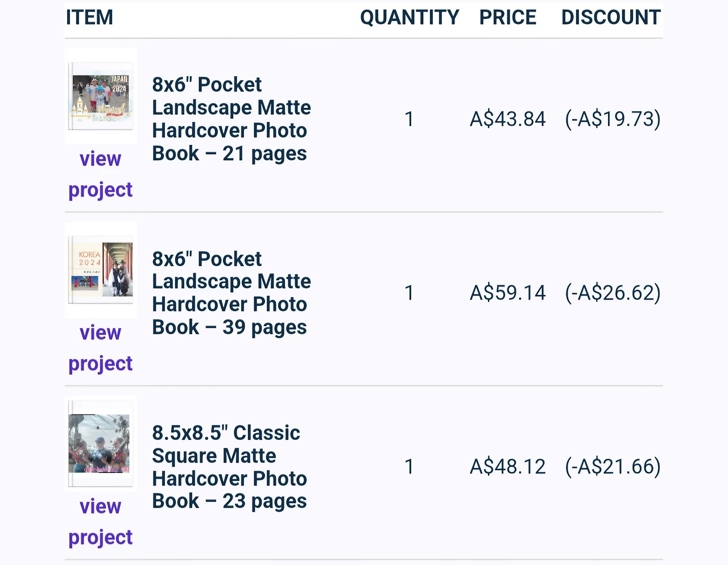Click the 39 pages Pocket Landscape book title
This screenshot has height=565, width=728.
coord(231,293)
